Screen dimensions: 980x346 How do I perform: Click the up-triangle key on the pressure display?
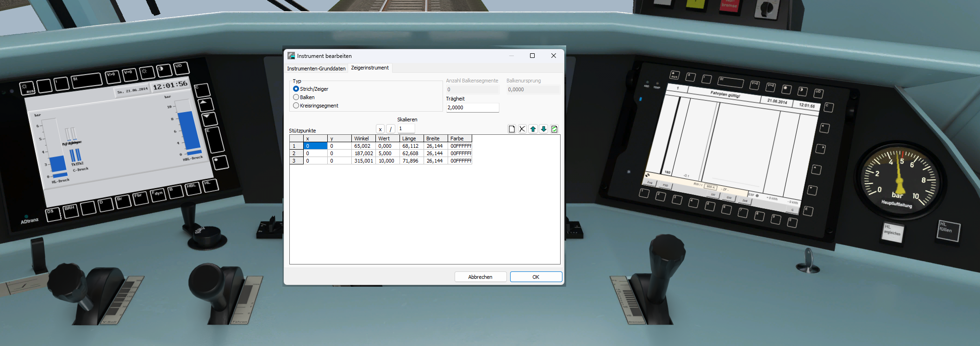(x=206, y=104)
